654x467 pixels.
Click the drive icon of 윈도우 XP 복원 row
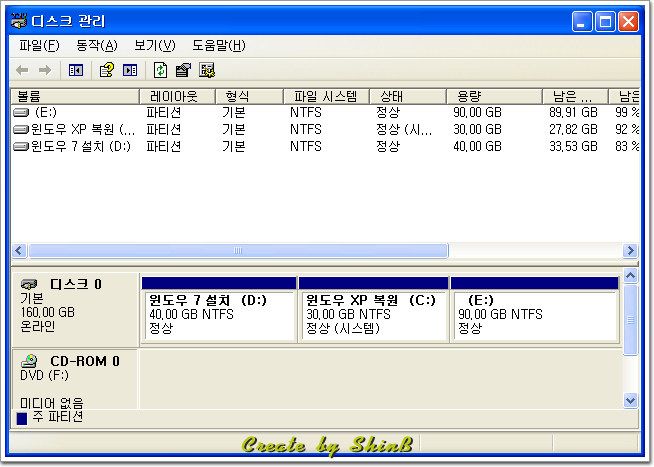point(21,129)
